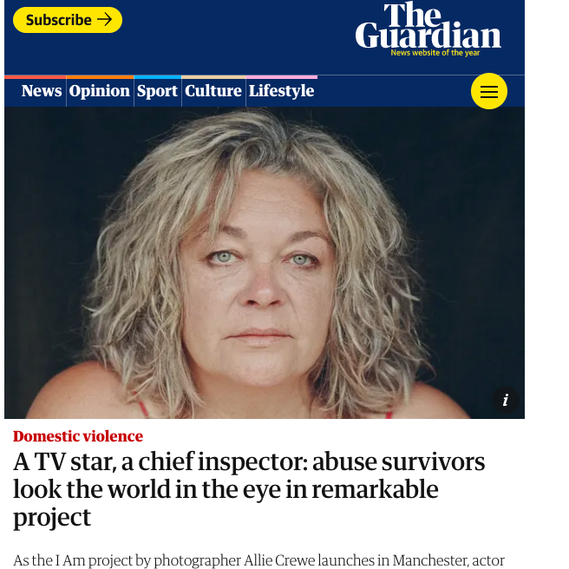
Task: Click the red bar above News
Action: [35, 77]
